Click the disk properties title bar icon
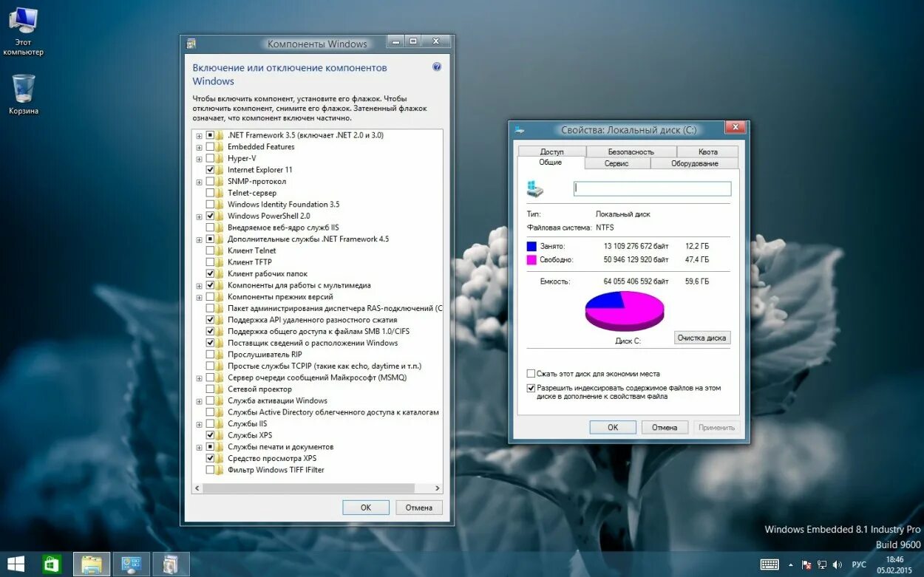Image resolution: width=924 pixels, height=577 pixels. pos(520,129)
